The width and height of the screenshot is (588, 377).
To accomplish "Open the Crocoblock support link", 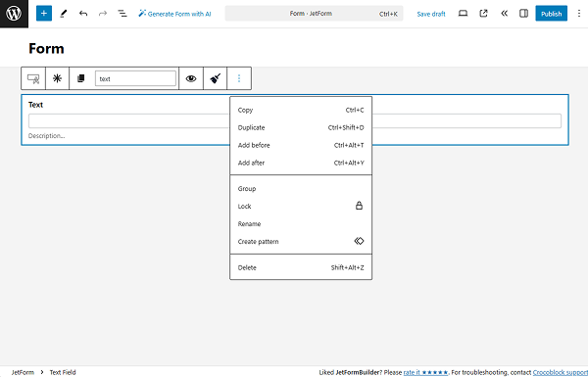I will click(x=561, y=372).
